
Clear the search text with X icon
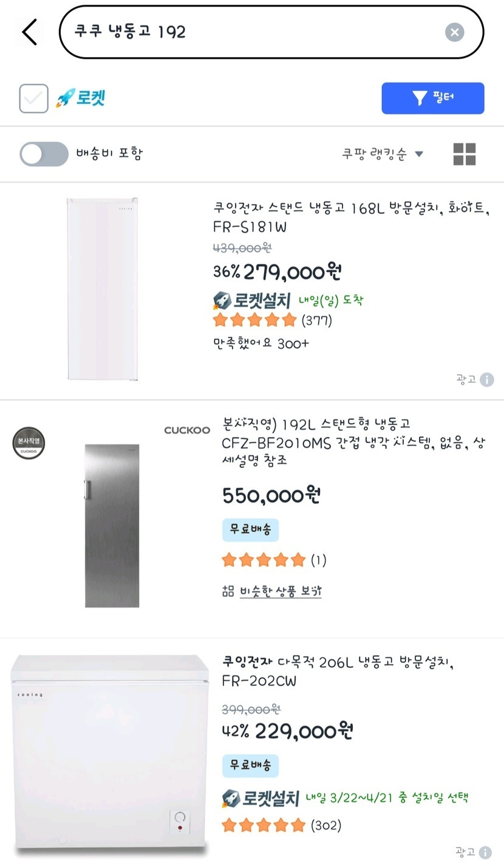[454, 32]
